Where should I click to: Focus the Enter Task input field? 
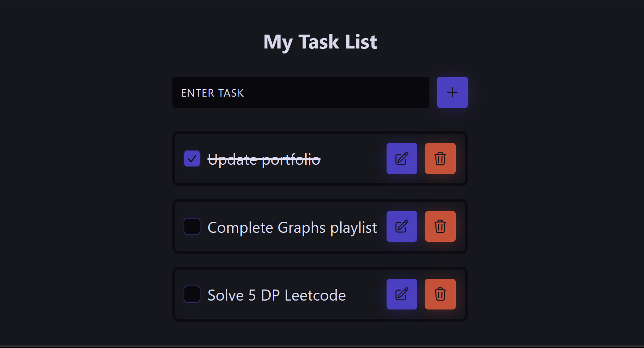(300, 92)
